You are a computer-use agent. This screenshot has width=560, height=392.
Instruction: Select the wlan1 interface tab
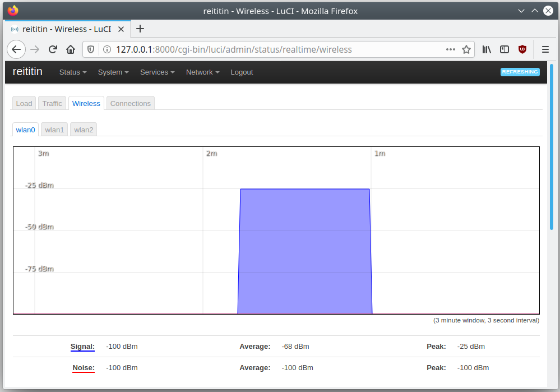point(54,130)
